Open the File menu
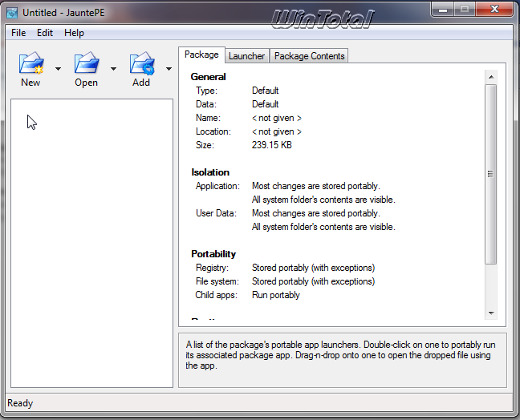 18,33
